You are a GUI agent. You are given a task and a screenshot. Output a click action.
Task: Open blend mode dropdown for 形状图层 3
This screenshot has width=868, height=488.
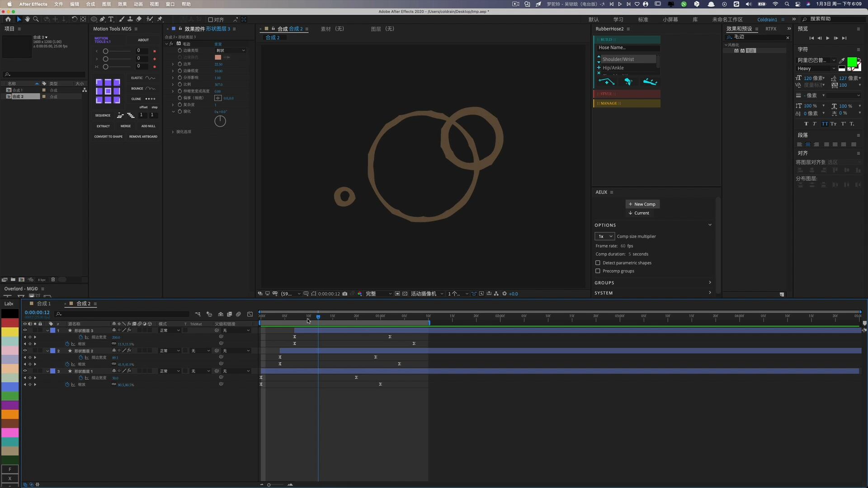170,330
